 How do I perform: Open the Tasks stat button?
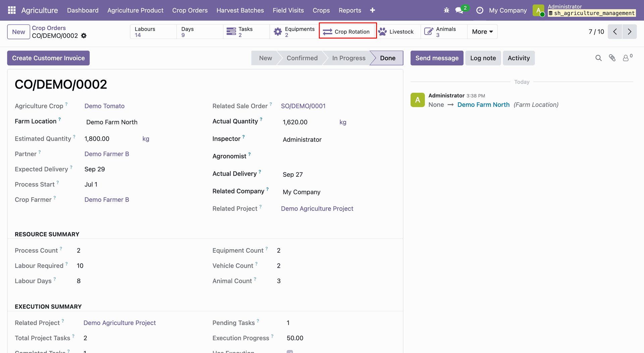pos(246,32)
